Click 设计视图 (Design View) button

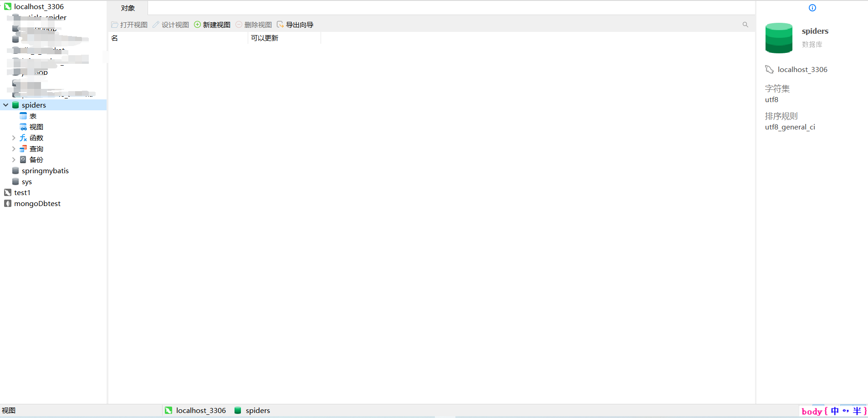(x=171, y=25)
